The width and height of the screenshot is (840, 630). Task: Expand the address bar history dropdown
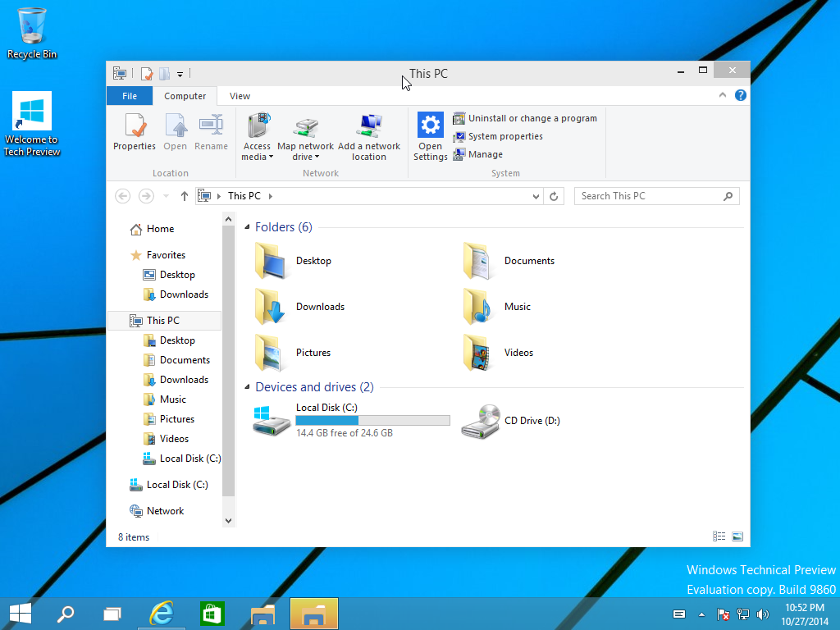(536, 197)
